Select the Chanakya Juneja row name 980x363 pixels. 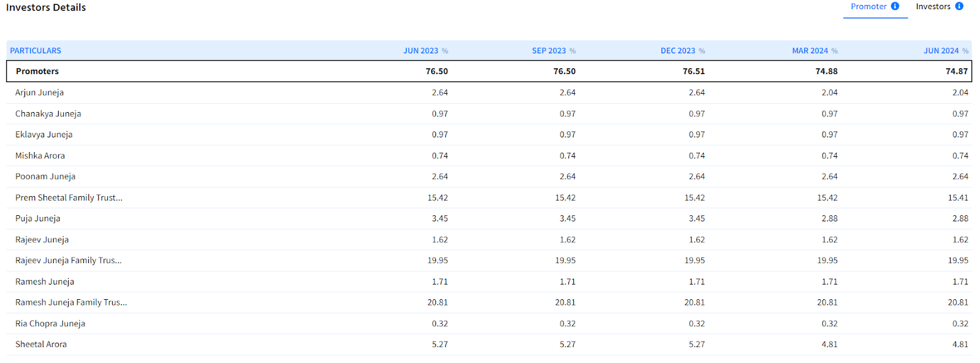tap(48, 114)
